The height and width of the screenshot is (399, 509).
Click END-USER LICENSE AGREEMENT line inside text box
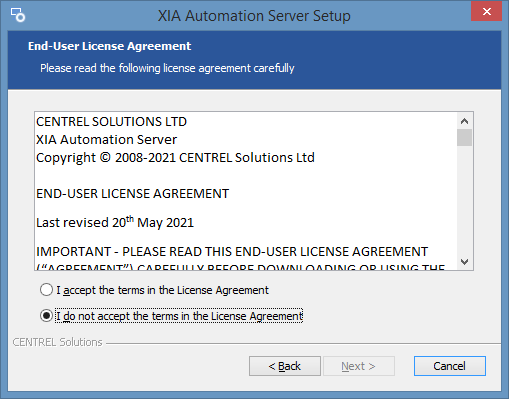132,194
